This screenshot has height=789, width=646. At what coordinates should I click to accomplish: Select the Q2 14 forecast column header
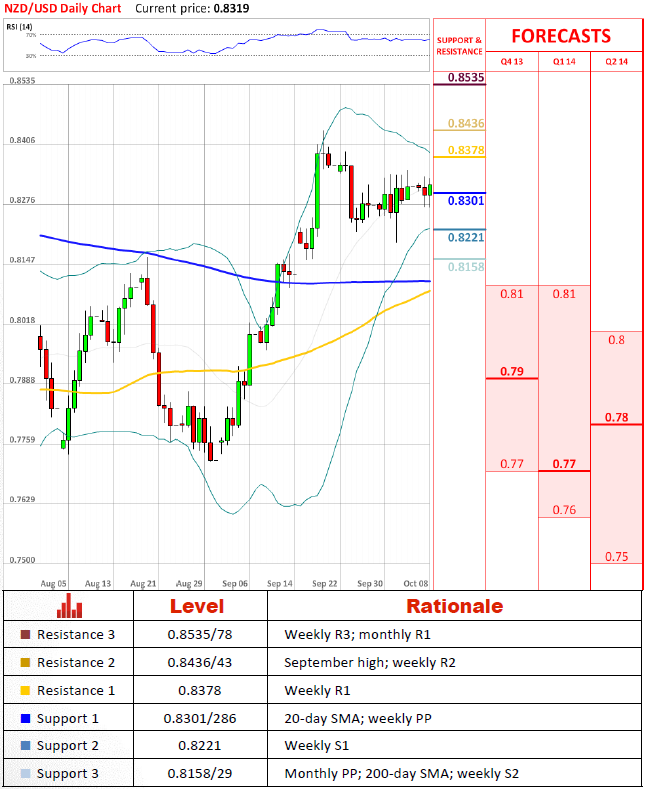pyautogui.click(x=618, y=61)
